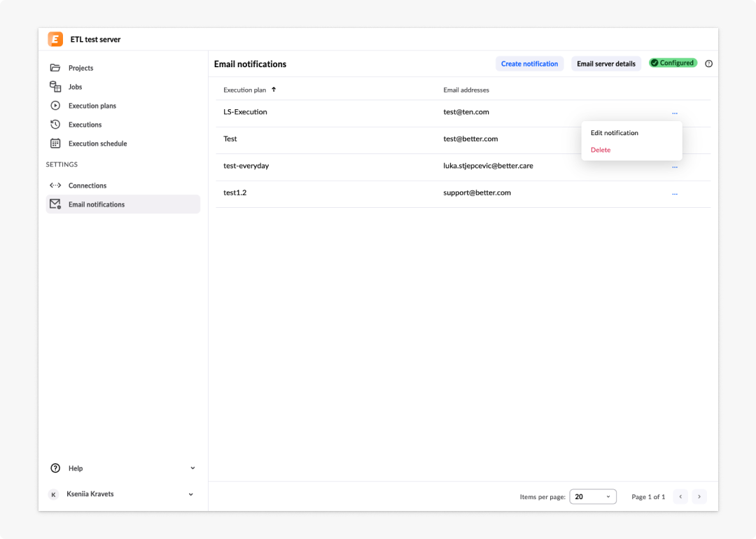Click the Connections arrows icon
The image size is (756, 539).
click(55, 185)
